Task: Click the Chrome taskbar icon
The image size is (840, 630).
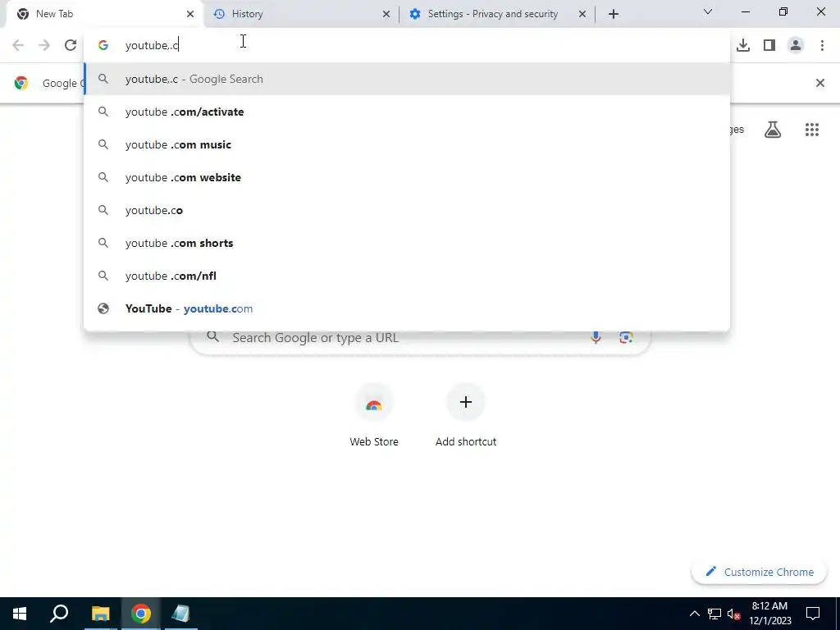Action: (x=140, y=614)
